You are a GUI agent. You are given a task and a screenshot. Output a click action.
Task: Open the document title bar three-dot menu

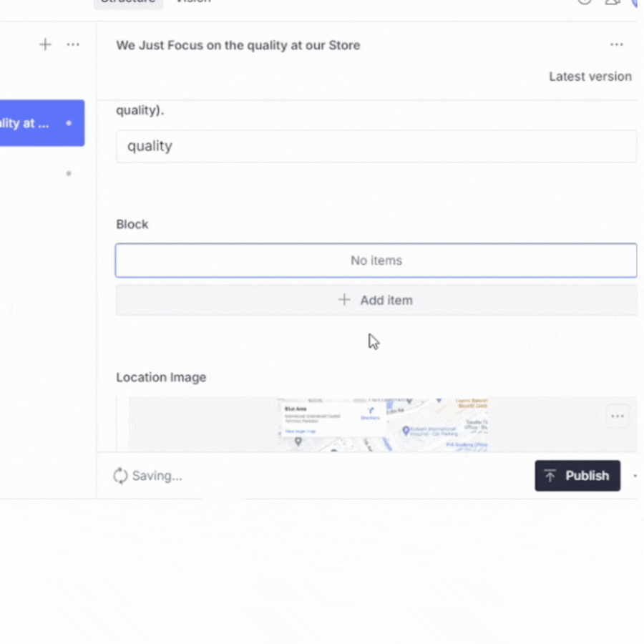(617, 44)
